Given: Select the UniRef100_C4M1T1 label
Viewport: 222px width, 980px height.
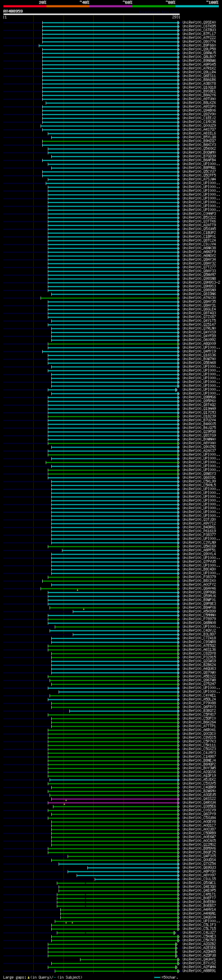Looking at the screenshot, I should (199, 894).
